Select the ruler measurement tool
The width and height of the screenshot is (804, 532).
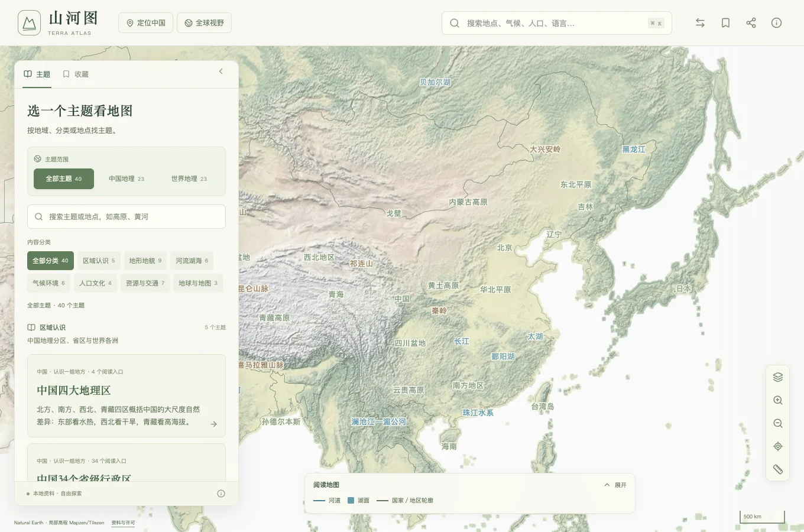[x=778, y=469]
